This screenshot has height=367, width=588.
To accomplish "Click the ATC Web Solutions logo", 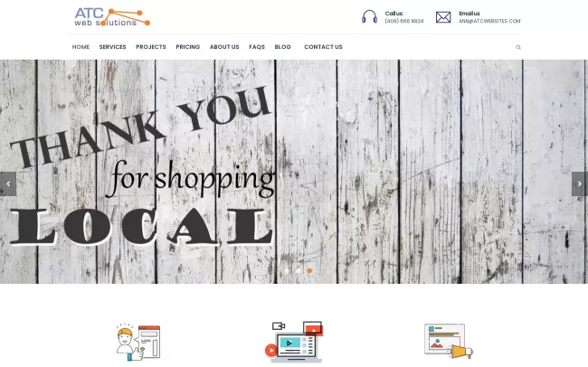I will point(112,17).
